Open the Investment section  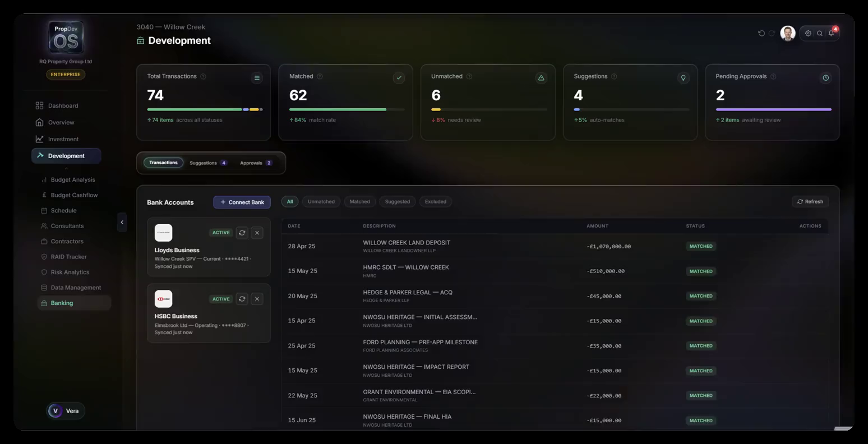pos(57,139)
